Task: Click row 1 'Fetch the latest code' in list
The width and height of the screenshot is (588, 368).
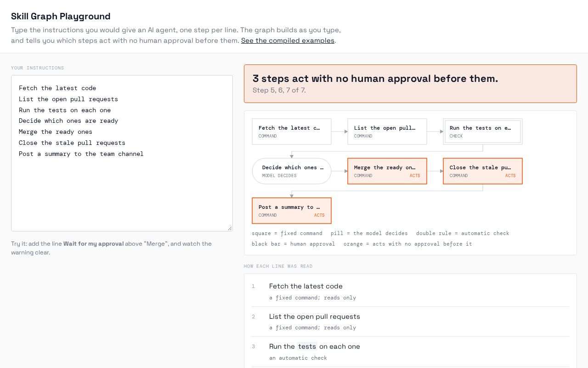Action: tap(410, 292)
